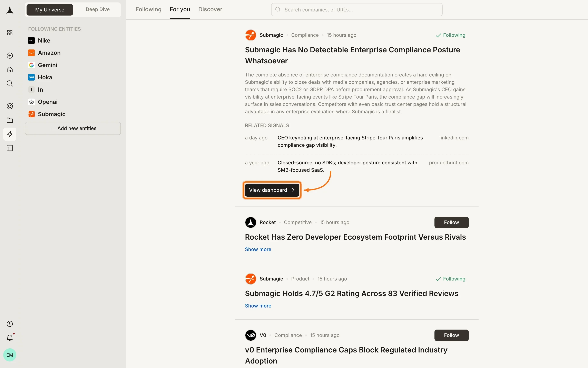Open Submagic 4.7/5 G2 Rating headline

pyautogui.click(x=352, y=294)
